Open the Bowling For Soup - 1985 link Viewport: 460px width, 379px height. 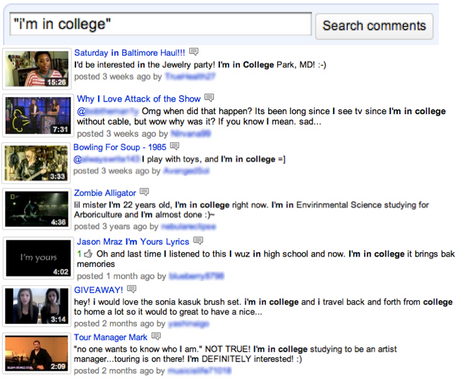120,147
